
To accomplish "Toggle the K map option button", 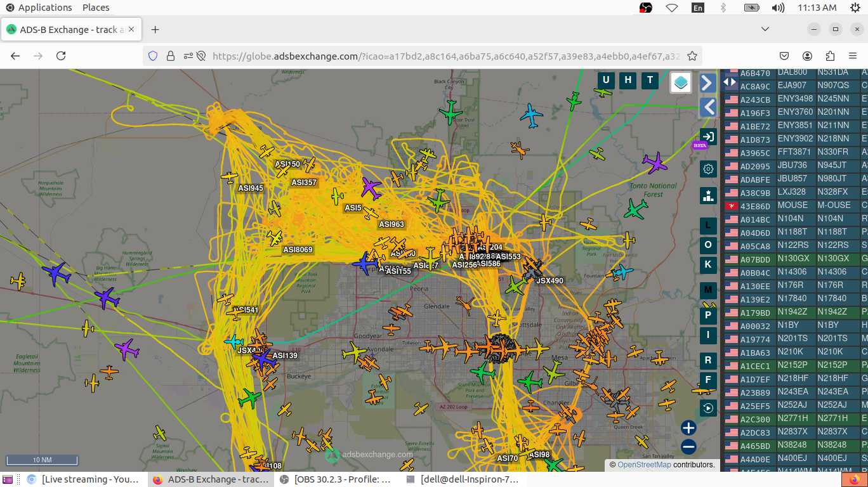I will tap(708, 264).
